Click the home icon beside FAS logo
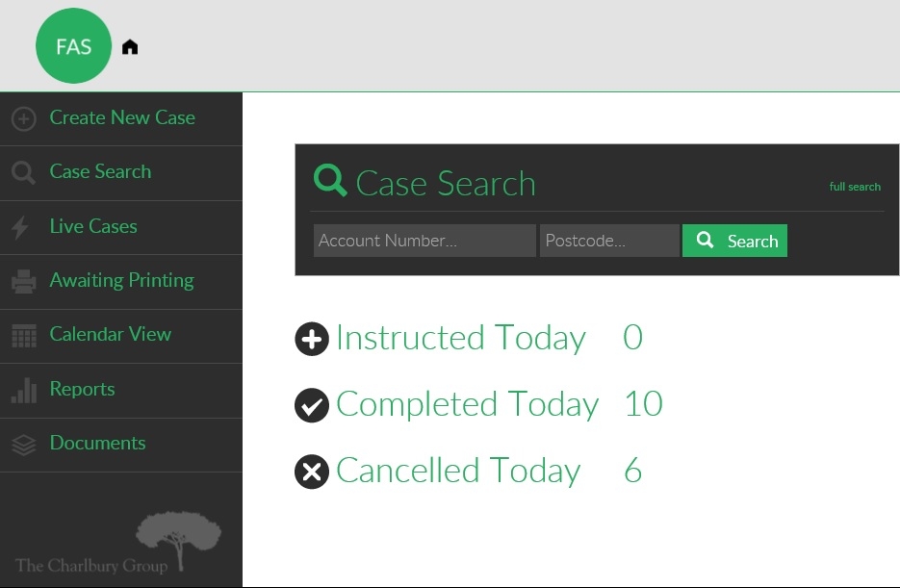Viewport: 900px width, 588px height. [130, 47]
